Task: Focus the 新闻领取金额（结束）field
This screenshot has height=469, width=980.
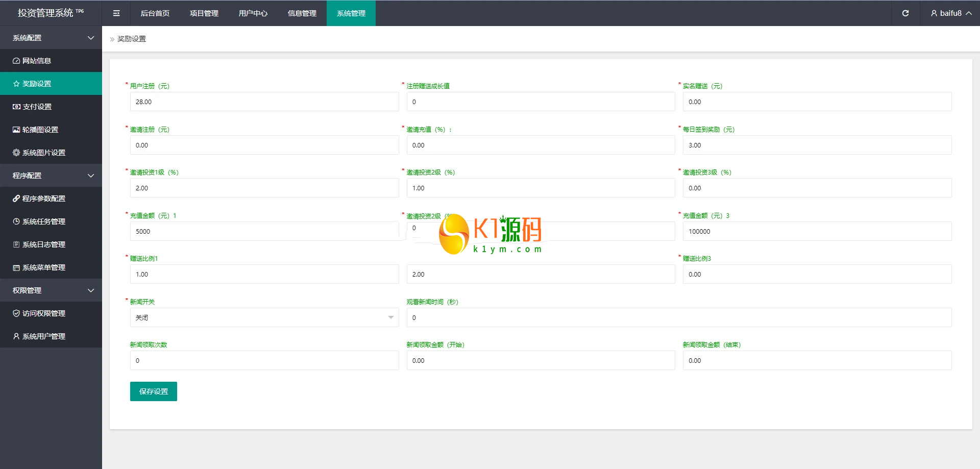Action: [x=817, y=360]
